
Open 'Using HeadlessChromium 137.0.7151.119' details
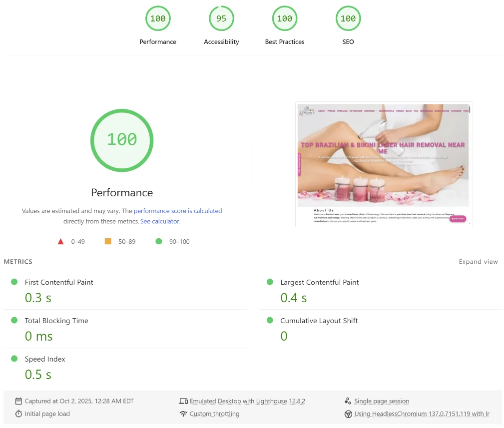tap(422, 414)
